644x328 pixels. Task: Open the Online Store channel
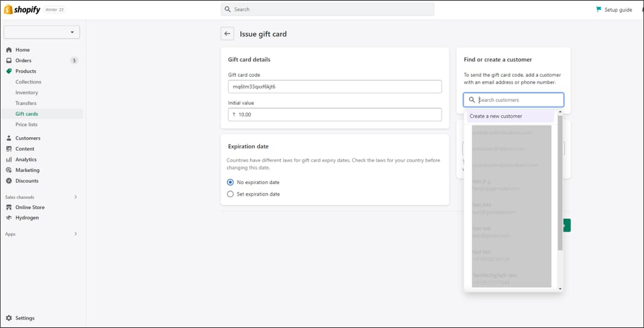(30, 207)
